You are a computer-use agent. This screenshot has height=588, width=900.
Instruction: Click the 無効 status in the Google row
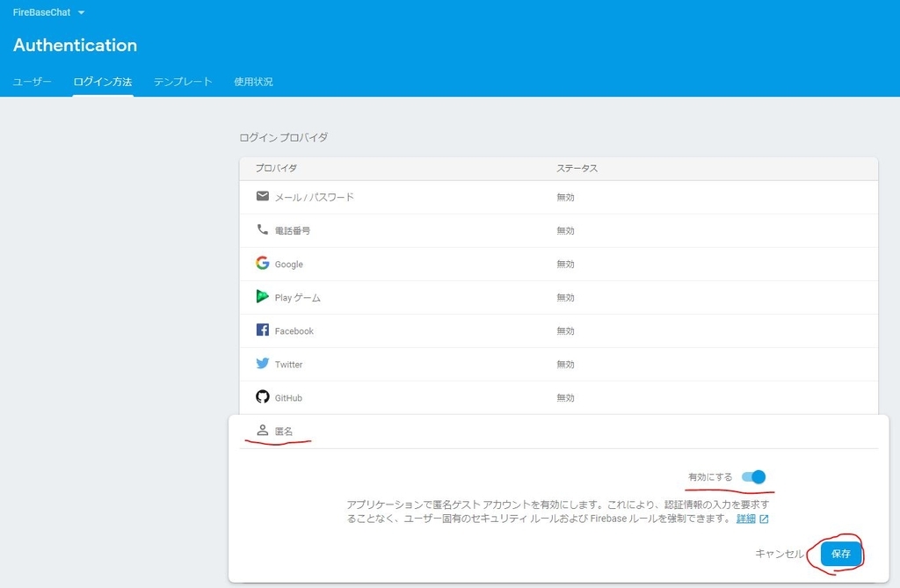tap(565, 265)
